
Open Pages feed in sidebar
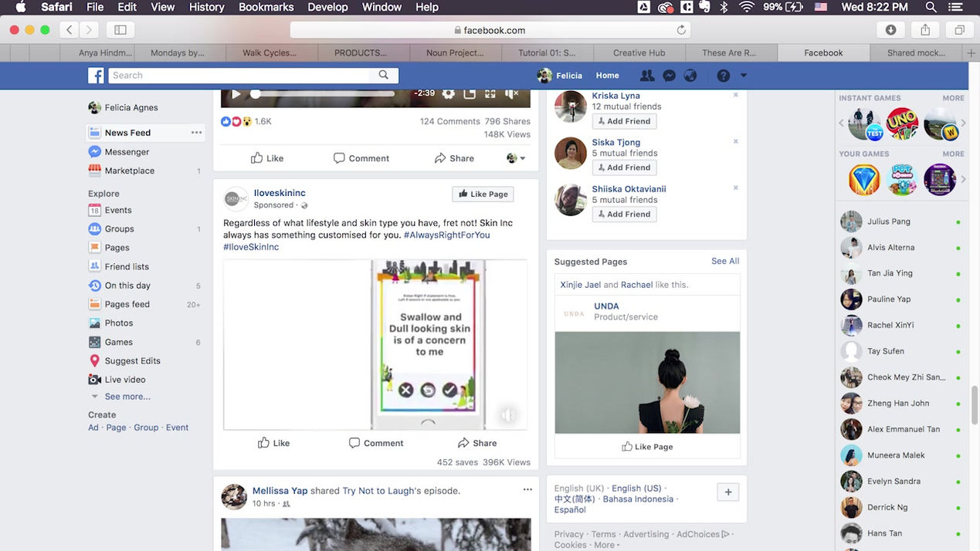(127, 304)
